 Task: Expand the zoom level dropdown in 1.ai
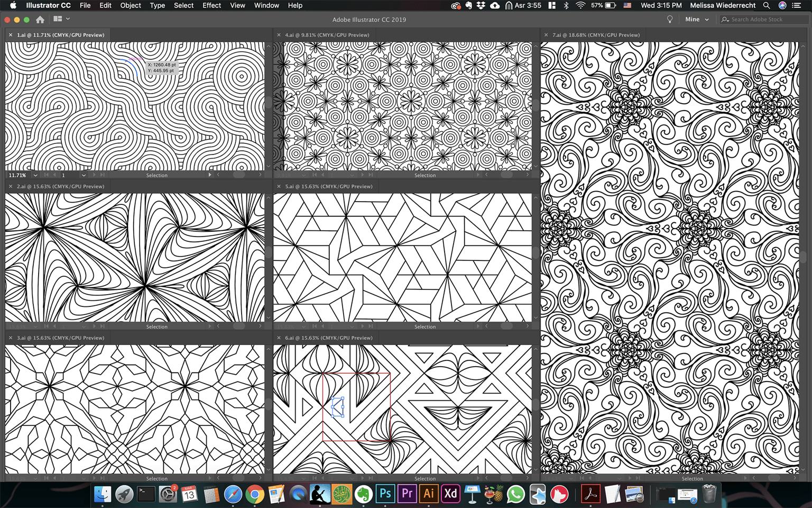[x=35, y=175]
